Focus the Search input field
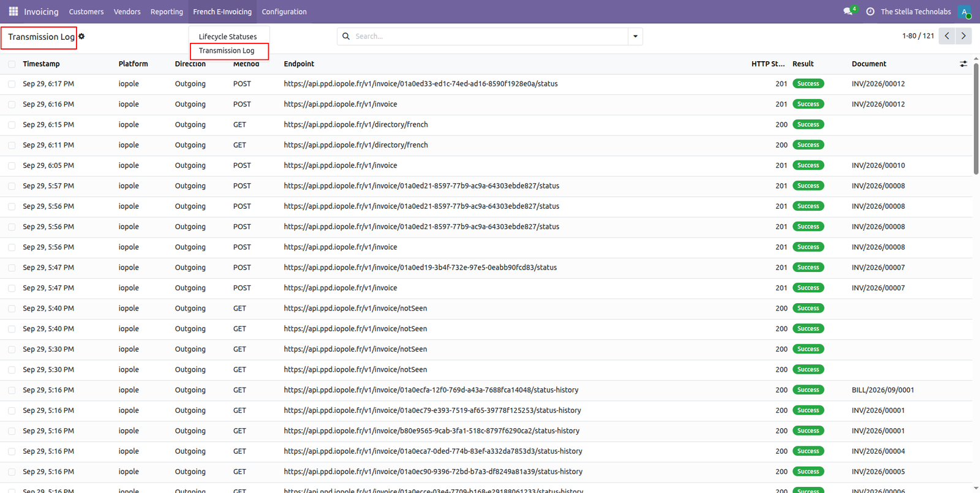This screenshot has width=980, height=493. coord(490,36)
